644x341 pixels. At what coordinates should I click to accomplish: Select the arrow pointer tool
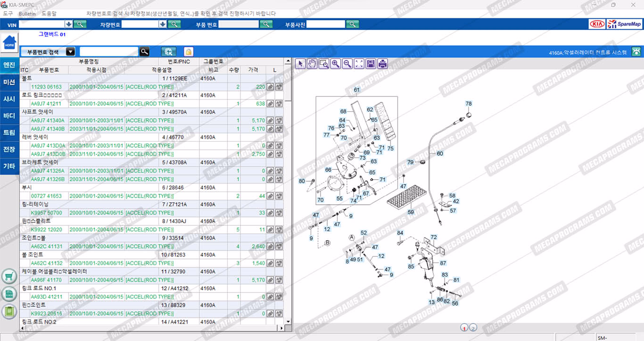[300, 64]
